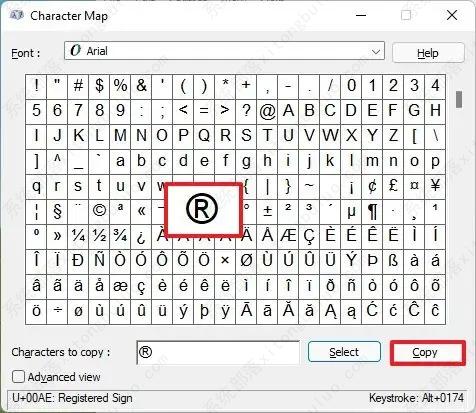Enable the Advanced view checkbox

click(18, 377)
